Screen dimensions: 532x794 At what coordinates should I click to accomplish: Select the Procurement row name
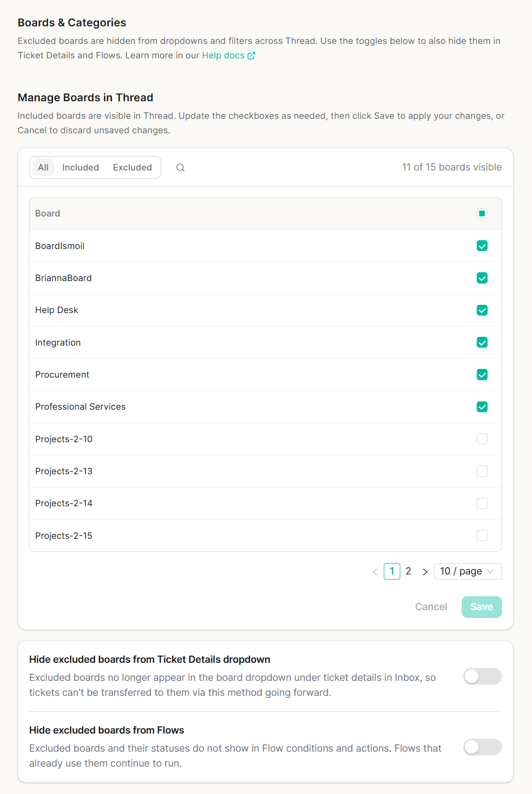(x=62, y=375)
